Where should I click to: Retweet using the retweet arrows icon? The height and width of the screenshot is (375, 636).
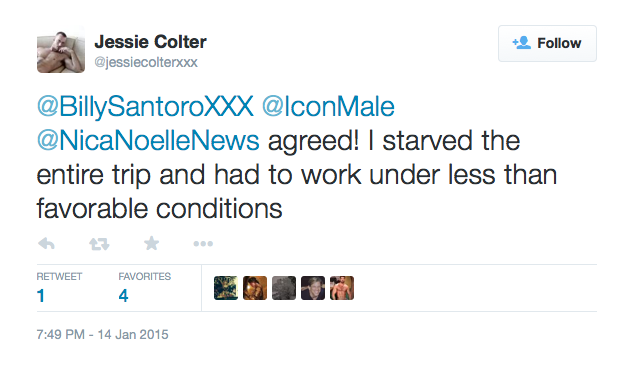(99, 244)
